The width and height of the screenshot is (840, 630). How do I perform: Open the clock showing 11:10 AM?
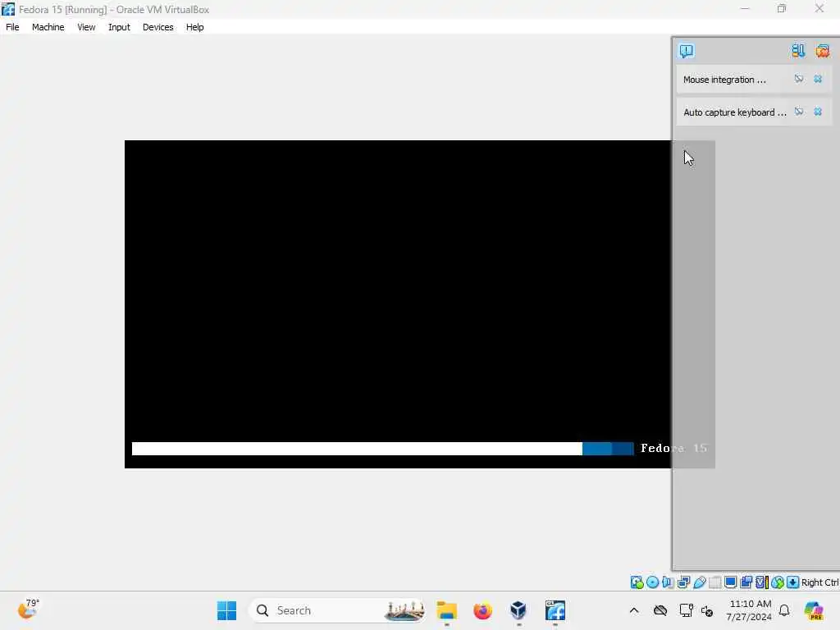point(749,610)
